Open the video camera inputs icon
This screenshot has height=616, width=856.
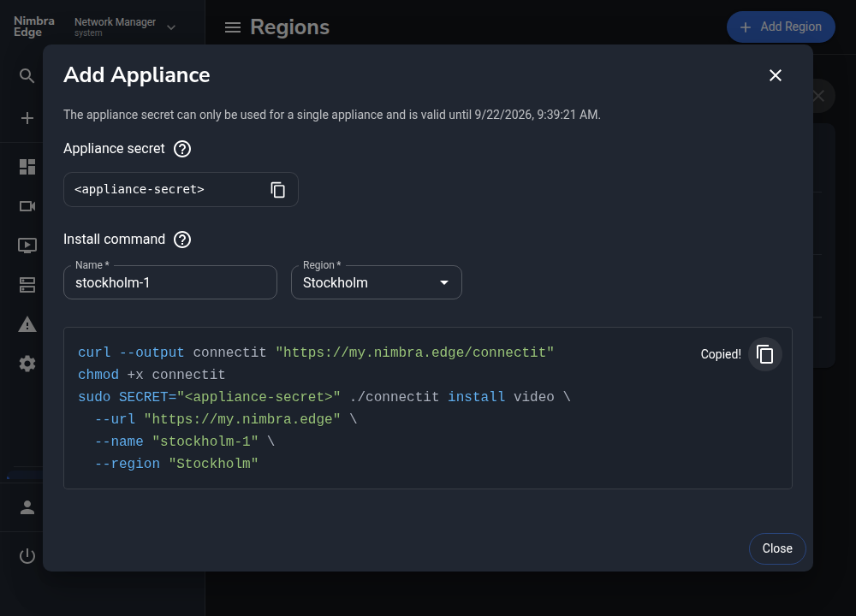(x=27, y=206)
